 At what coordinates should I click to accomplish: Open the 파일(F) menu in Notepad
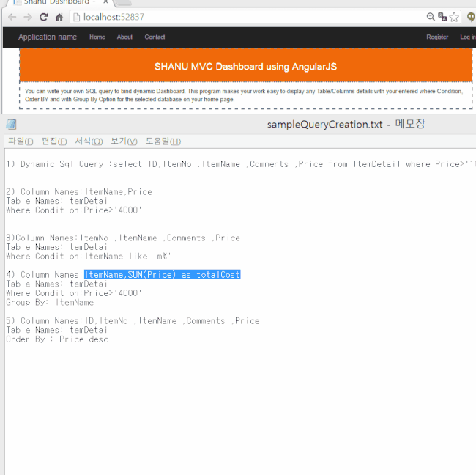tap(21, 141)
